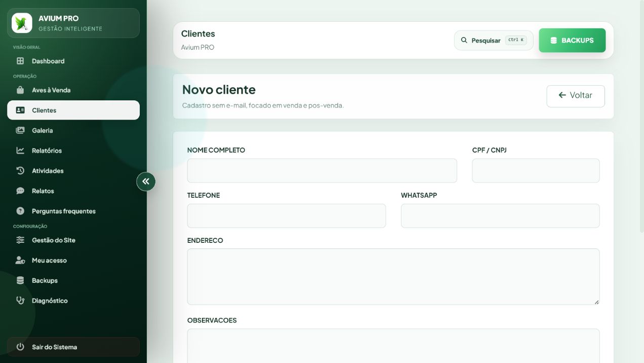Click the page vertical scrollbar
The height and width of the screenshot is (363, 644).
pos(642,117)
